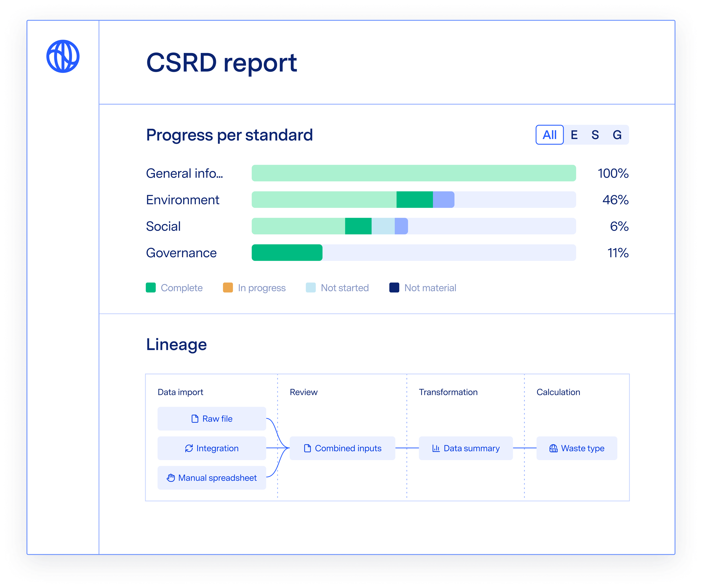Image resolution: width=702 pixels, height=588 pixels.
Task: Click the Integration sync arrows icon
Action: pyautogui.click(x=189, y=448)
